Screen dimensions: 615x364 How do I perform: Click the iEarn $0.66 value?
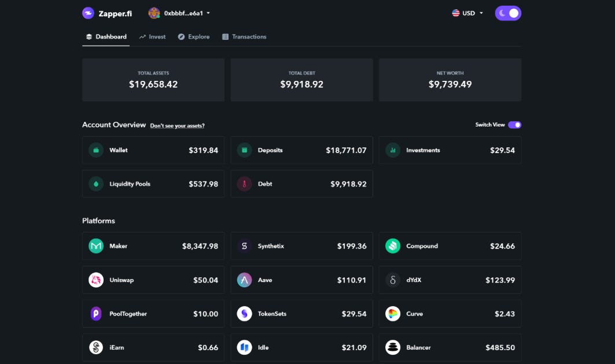tap(208, 347)
